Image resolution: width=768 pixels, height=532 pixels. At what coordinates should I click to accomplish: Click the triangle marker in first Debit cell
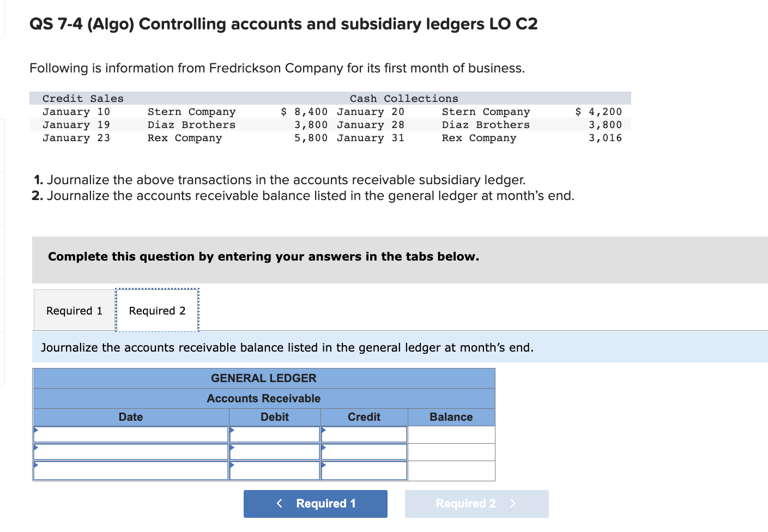pos(232,431)
